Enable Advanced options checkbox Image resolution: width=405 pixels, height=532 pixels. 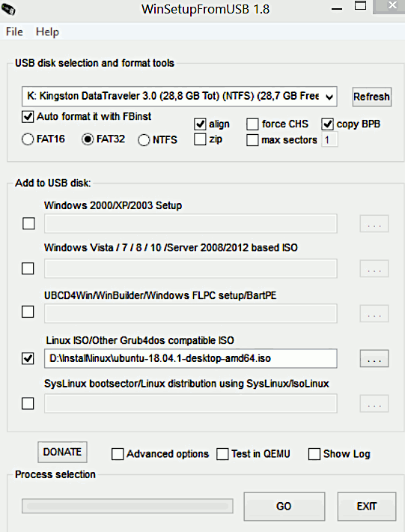tap(118, 454)
